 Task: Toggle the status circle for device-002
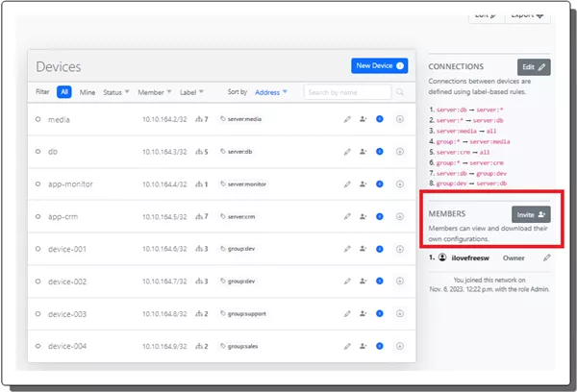click(x=38, y=282)
